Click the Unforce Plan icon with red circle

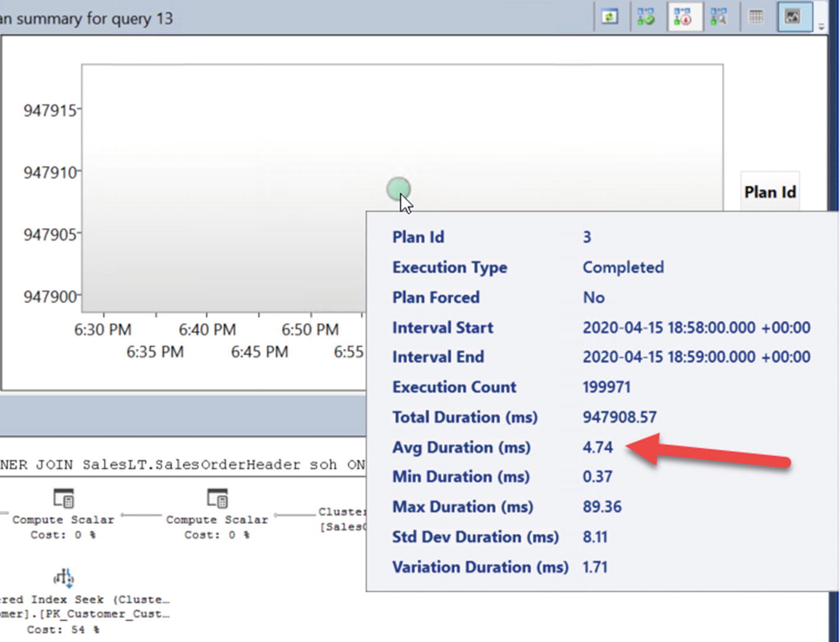[x=683, y=17]
